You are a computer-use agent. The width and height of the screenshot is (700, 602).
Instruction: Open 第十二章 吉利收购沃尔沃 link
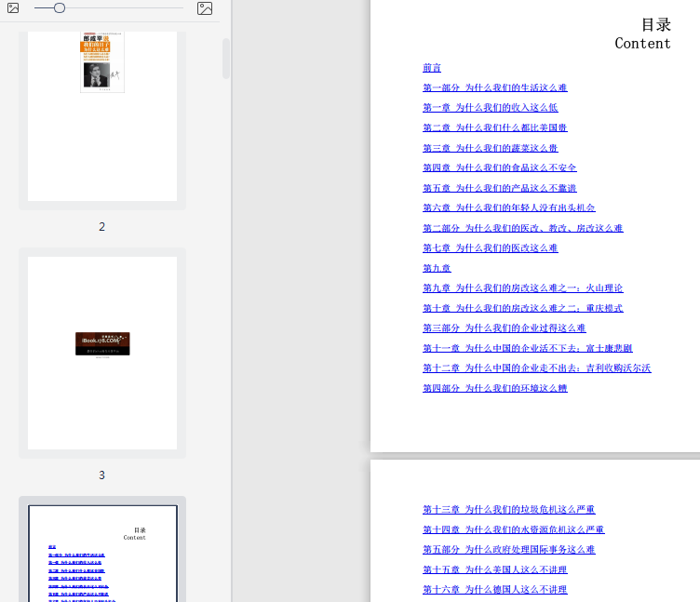pos(536,368)
